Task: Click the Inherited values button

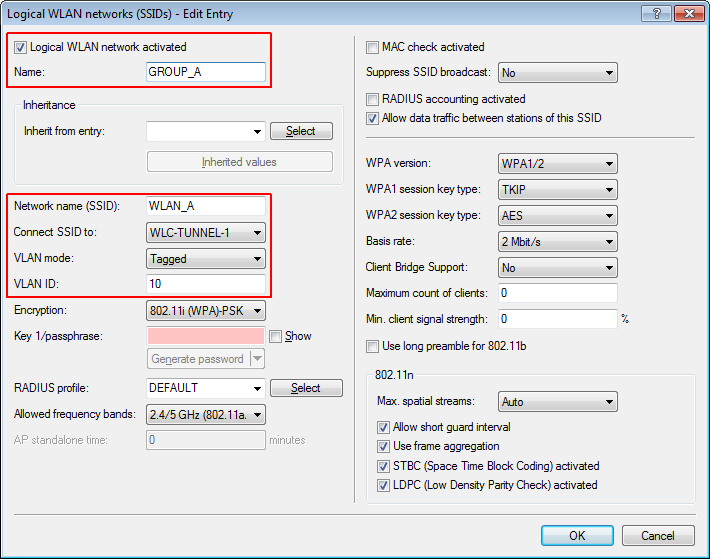Action: click(x=239, y=162)
